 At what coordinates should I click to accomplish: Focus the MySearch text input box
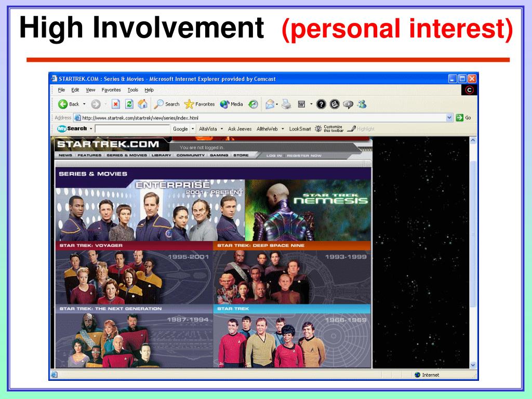click(132, 129)
